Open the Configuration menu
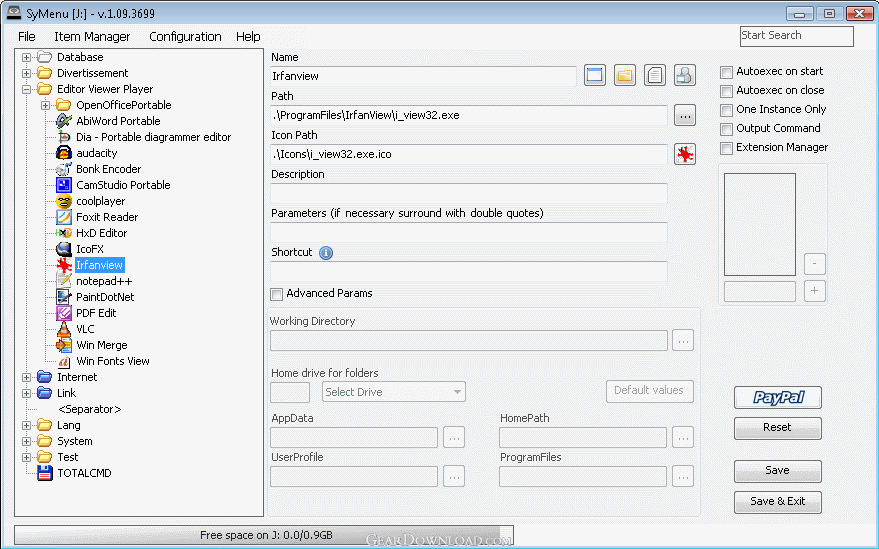 (185, 37)
